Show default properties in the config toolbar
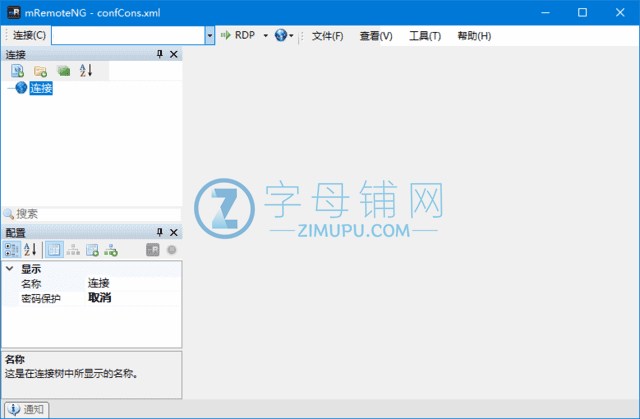The image size is (640, 419). (92, 250)
